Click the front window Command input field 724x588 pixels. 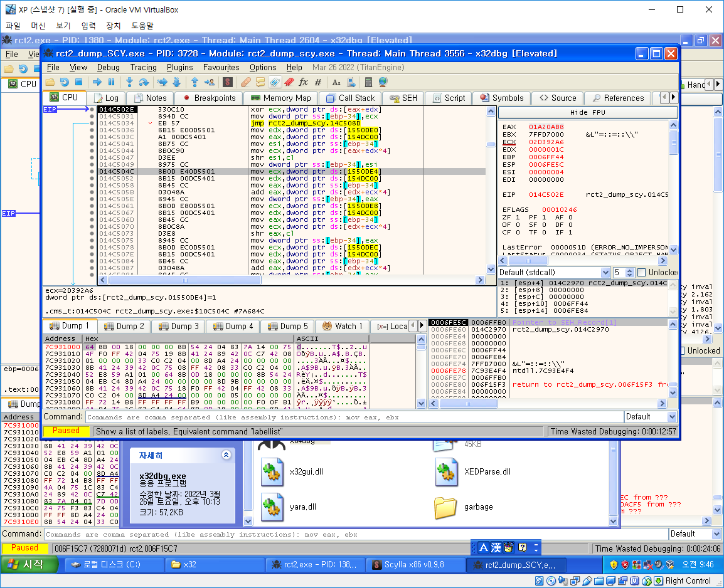354,417
